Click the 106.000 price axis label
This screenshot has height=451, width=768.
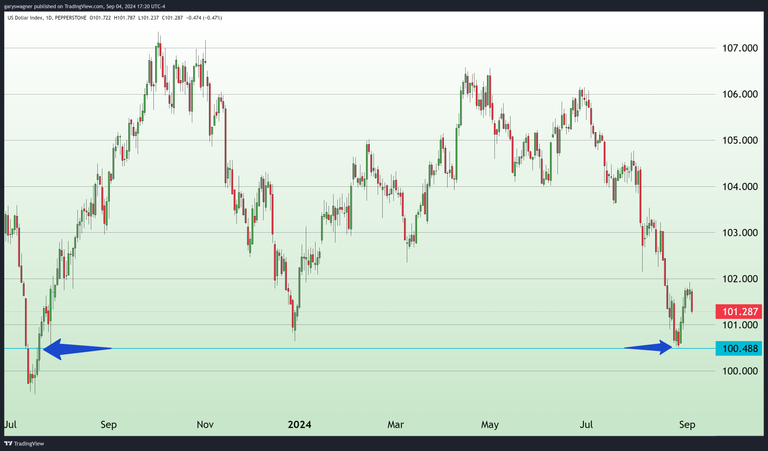point(739,94)
